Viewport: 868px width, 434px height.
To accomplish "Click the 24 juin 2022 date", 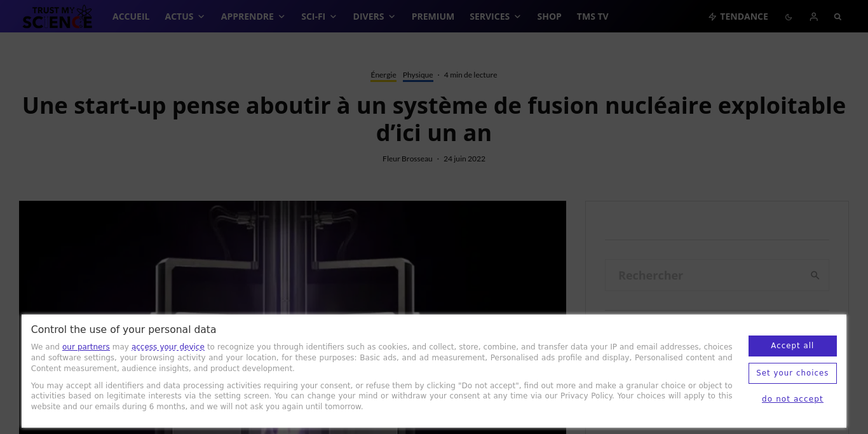I will click(465, 159).
